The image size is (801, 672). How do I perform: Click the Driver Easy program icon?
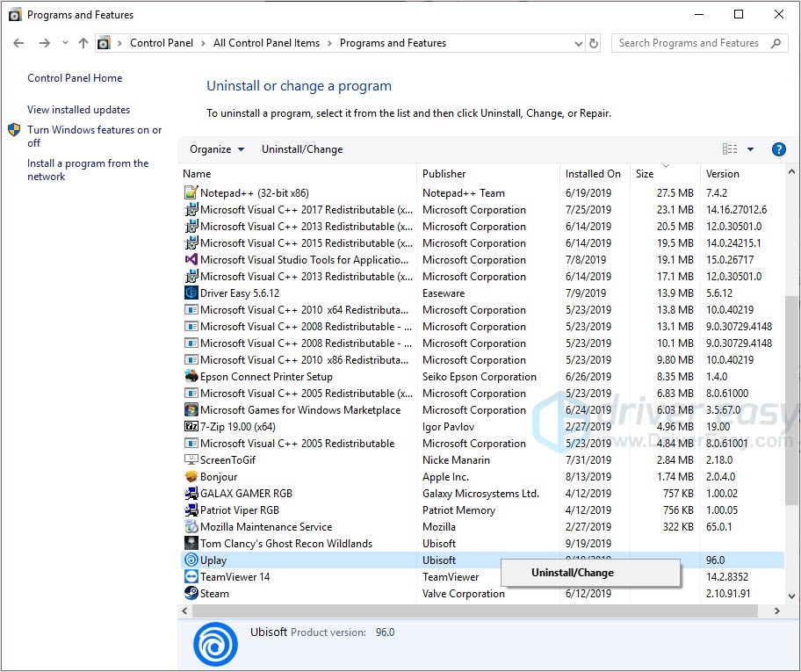[191, 293]
